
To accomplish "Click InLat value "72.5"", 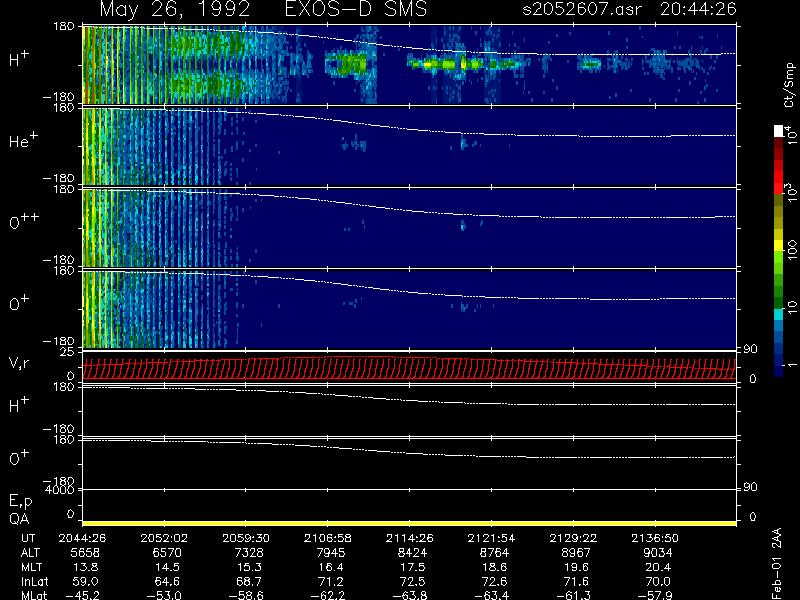I will (x=412, y=581).
